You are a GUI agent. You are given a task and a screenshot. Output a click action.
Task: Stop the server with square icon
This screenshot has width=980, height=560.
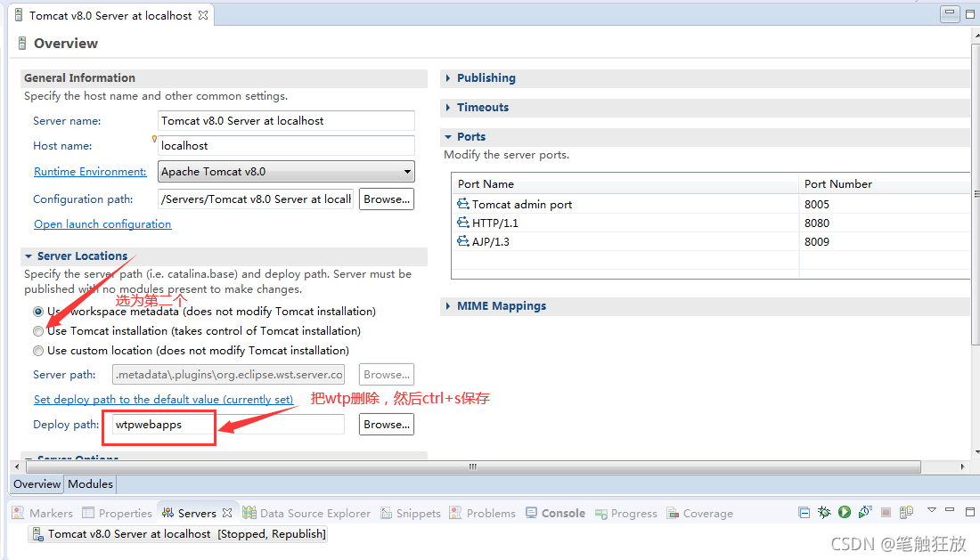[886, 513]
